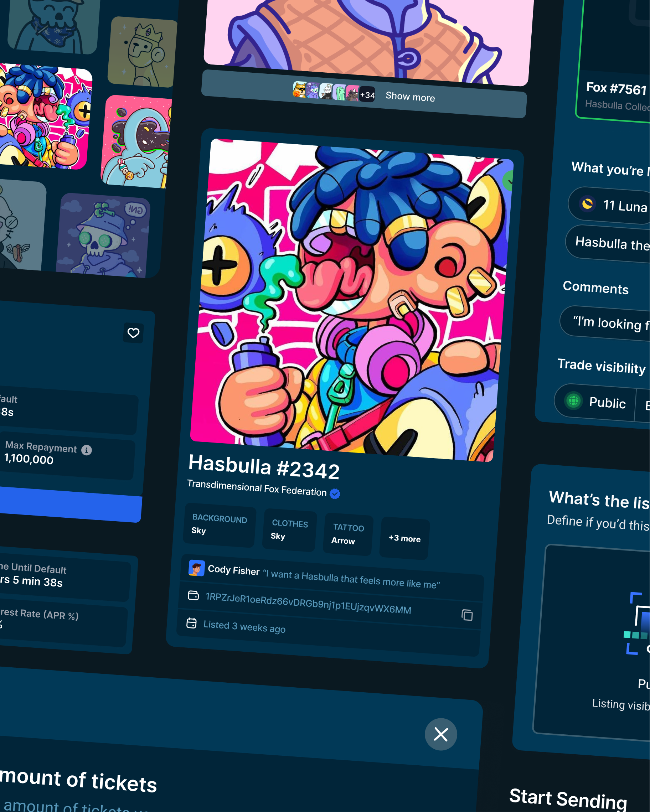Click the calendar icon beside Listed date
650x812 pixels.
point(191,623)
